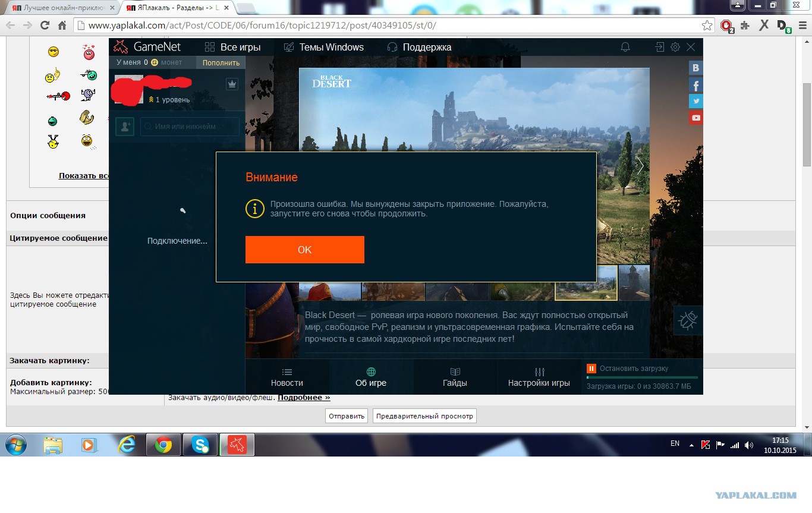
Task: Click the volume icon in system tray
Action: pos(749,445)
